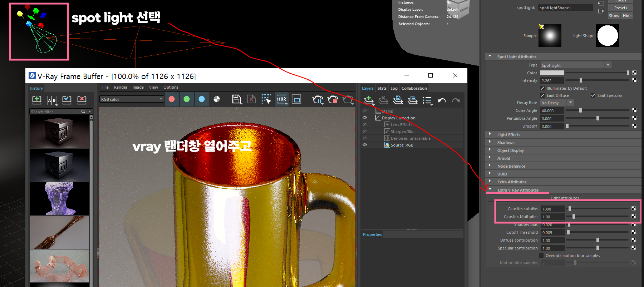Enable Override motion blur samples checkbox
The height and width of the screenshot is (287, 644).
541,255
